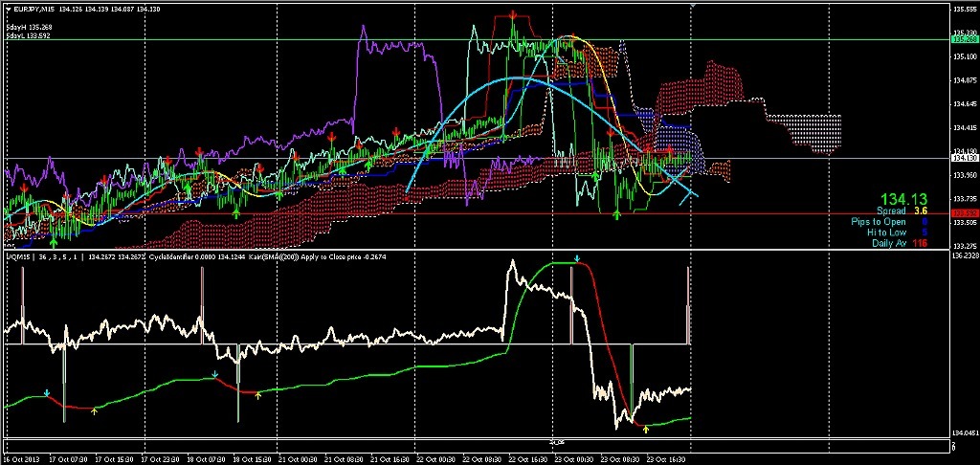
Task: Select the leftmost cyan arrow in indicator window
Action: click(x=47, y=392)
